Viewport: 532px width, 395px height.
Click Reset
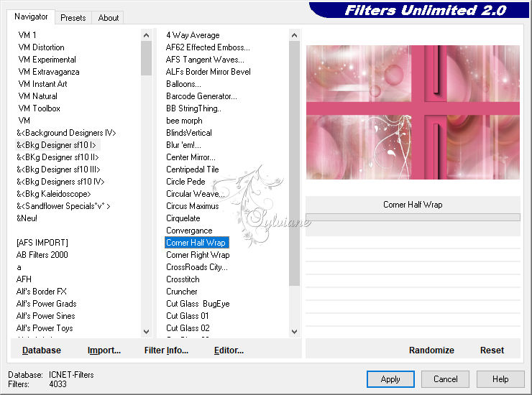click(492, 350)
